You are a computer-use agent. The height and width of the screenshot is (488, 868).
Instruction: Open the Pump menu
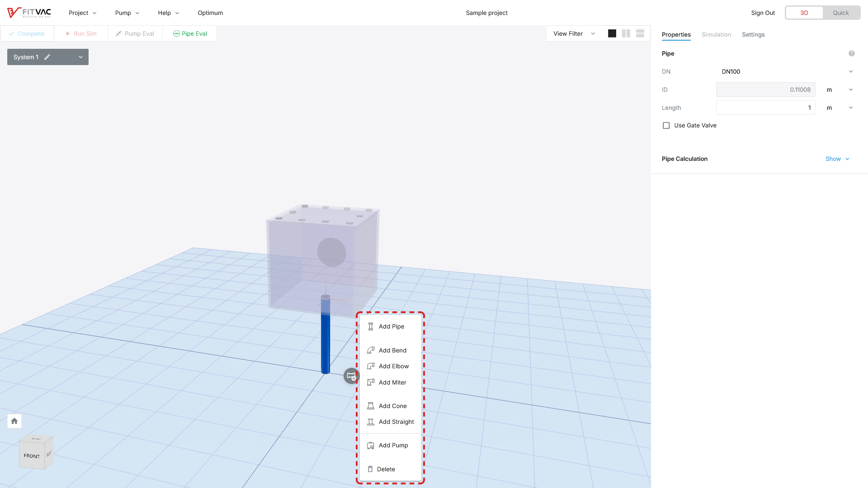coord(127,13)
